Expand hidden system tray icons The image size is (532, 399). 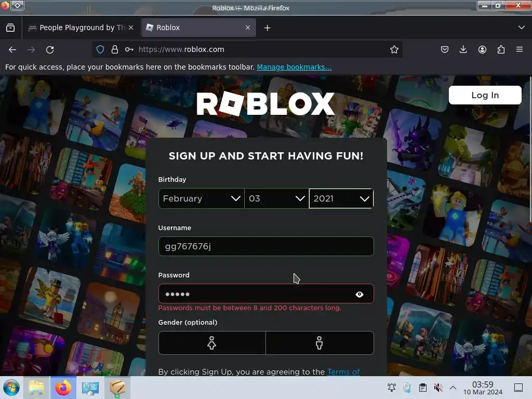[453, 388]
